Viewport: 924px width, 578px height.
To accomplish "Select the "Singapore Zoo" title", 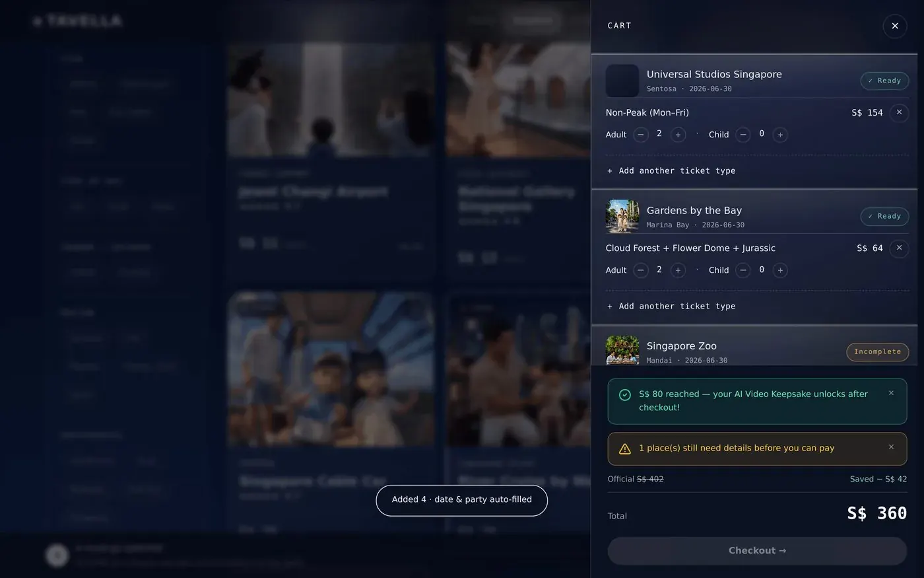I will [x=682, y=346].
